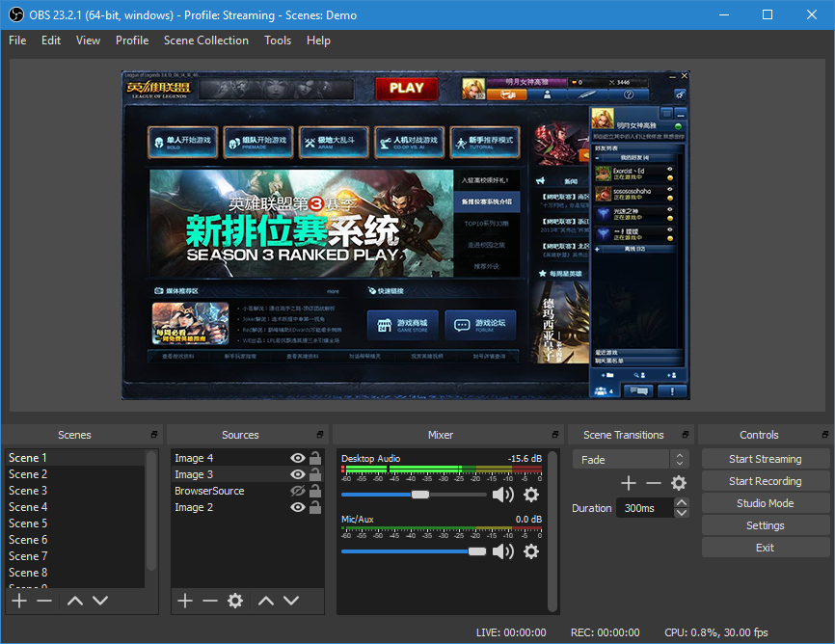Open the Profile menu

pyautogui.click(x=132, y=40)
